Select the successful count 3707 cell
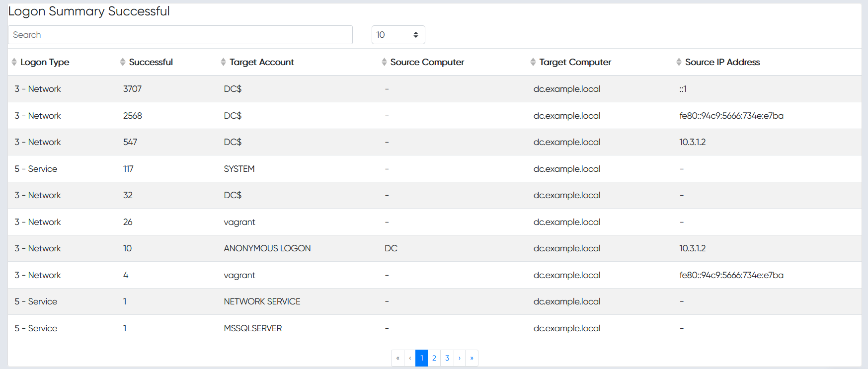 point(132,89)
